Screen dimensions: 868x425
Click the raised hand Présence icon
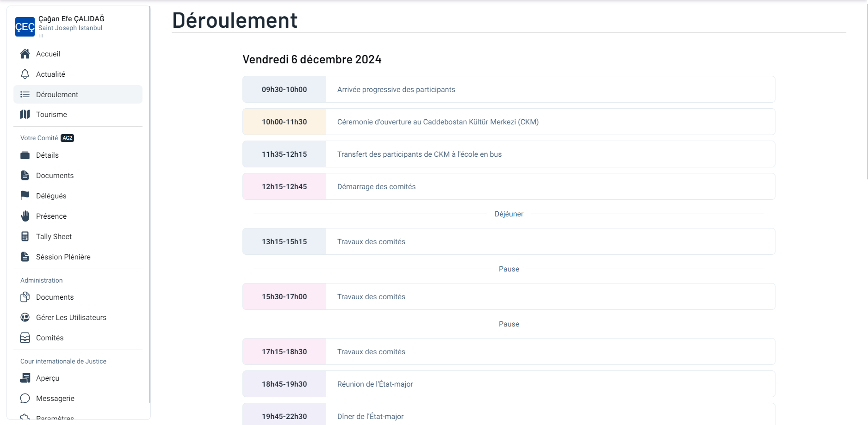tap(25, 216)
